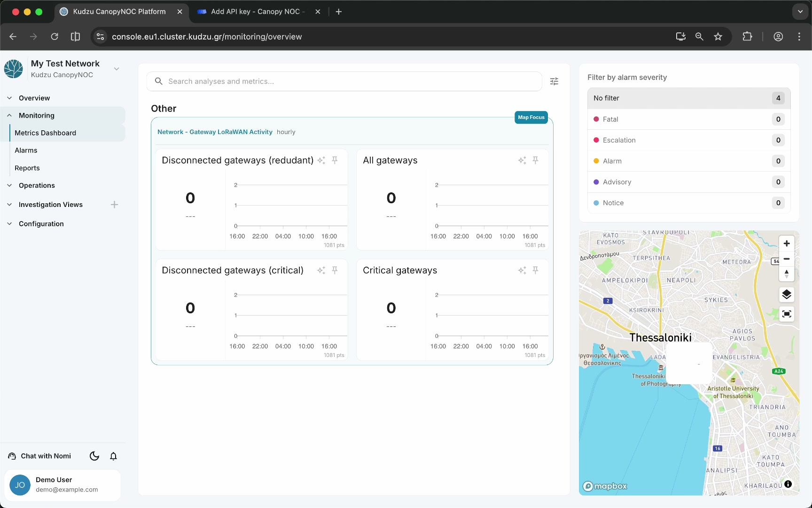Open Network - Gateway LoRaWAN Activity link
This screenshot has height=508, width=812.
tap(215, 132)
